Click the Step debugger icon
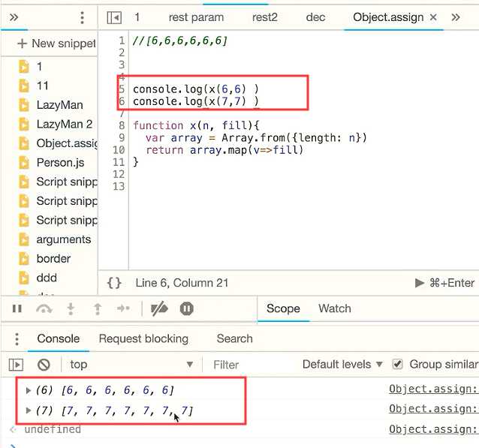Image resolution: width=479 pixels, height=448 pixels. point(123,308)
